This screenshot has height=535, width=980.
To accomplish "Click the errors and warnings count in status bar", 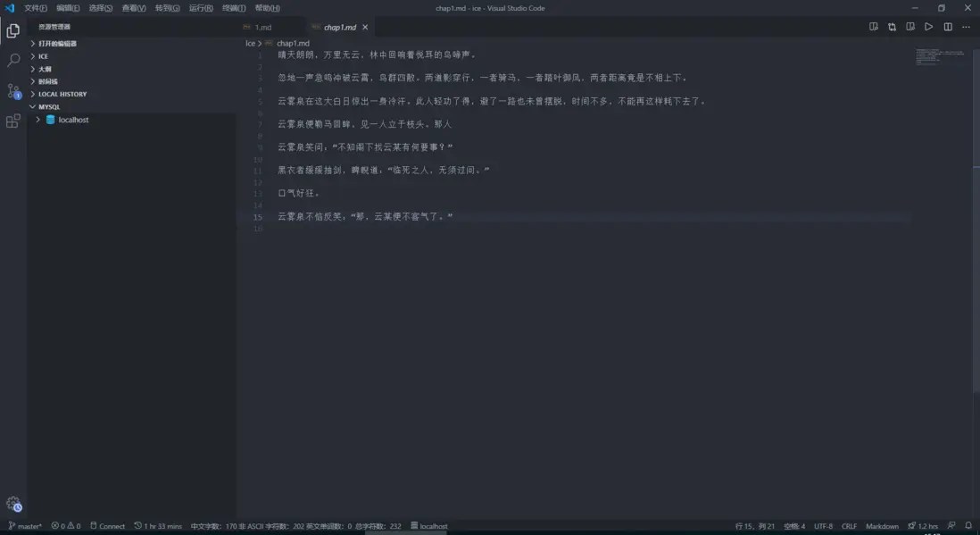I will (x=66, y=526).
